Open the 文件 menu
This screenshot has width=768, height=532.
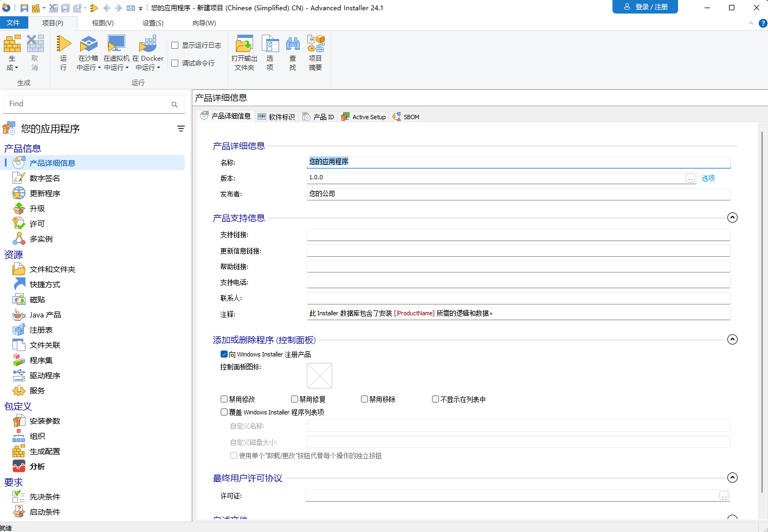point(13,23)
